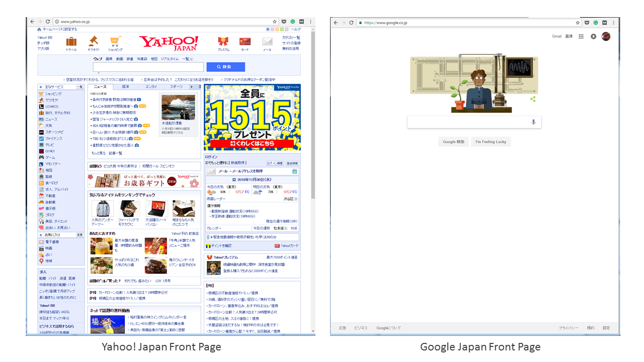The width and height of the screenshot is (644, 362).
Task: Open the Yahoo premium ribbon icon (プレミアム)
Action: tap(223, 42)
